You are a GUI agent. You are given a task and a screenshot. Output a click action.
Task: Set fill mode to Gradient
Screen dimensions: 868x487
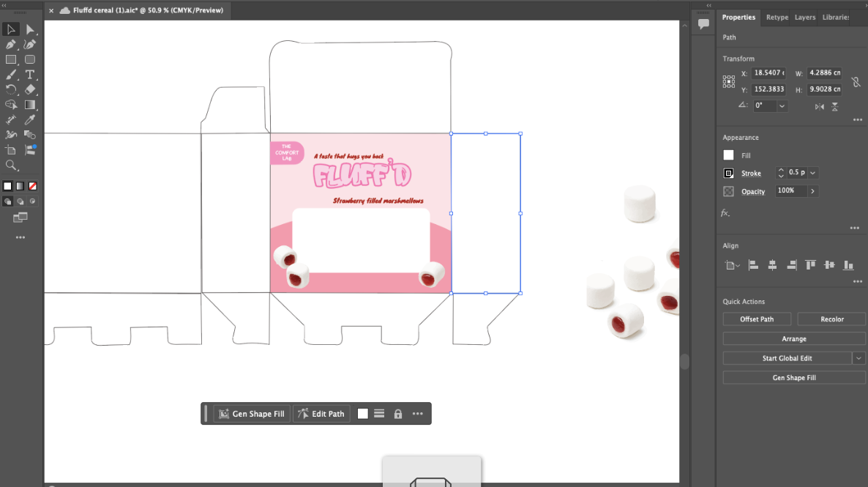click(x=20, y=186)
